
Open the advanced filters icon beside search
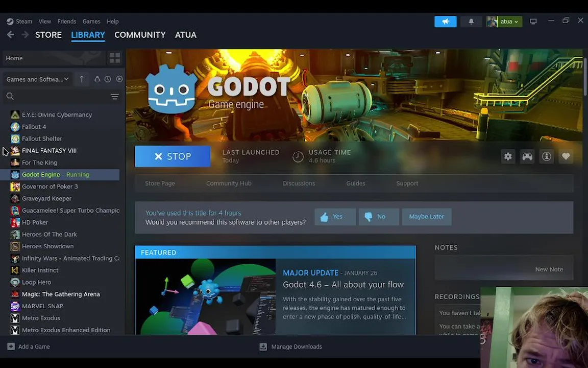[115, 97]
